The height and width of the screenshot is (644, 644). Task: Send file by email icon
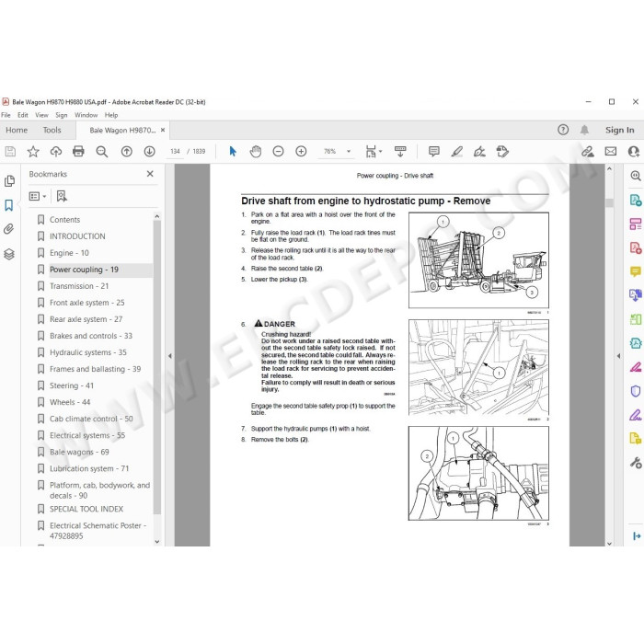tap(611, 152)
